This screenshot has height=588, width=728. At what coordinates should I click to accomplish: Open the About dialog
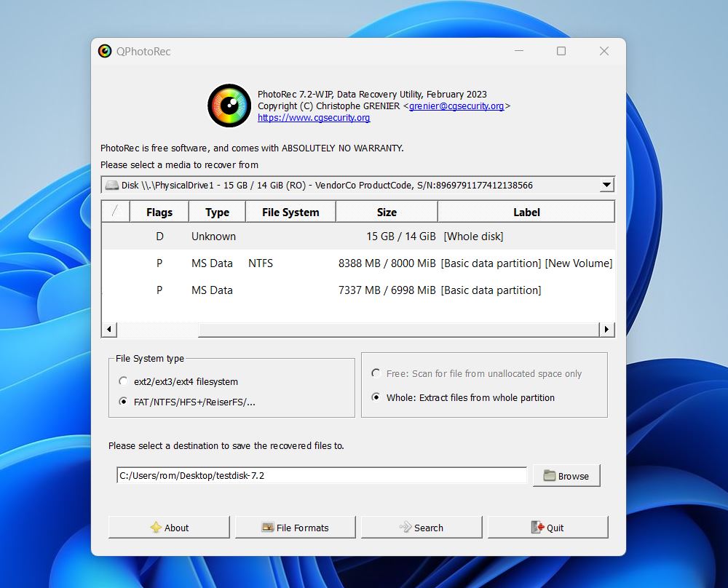pos(169,527)
